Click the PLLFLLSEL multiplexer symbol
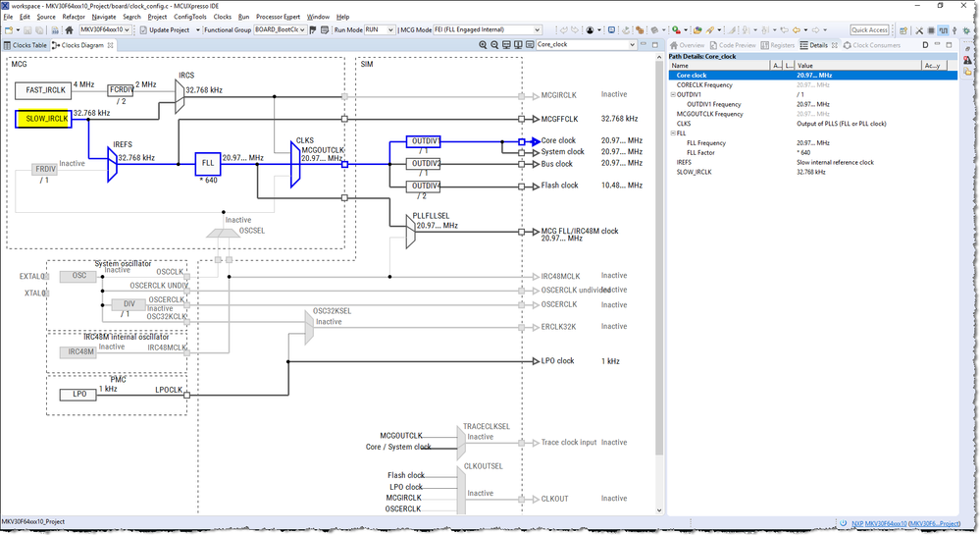The width and height of the screenshot is (980, 535). click(410, 231)
